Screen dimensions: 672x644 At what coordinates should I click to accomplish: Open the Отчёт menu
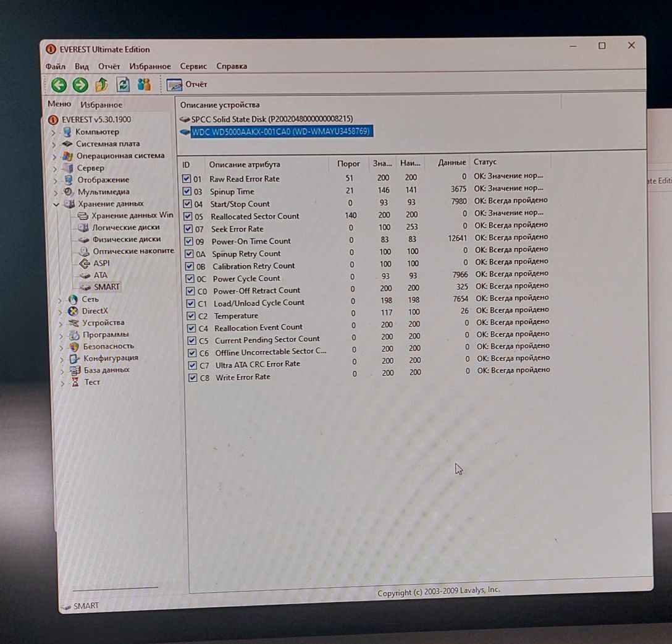pos(109,67)
